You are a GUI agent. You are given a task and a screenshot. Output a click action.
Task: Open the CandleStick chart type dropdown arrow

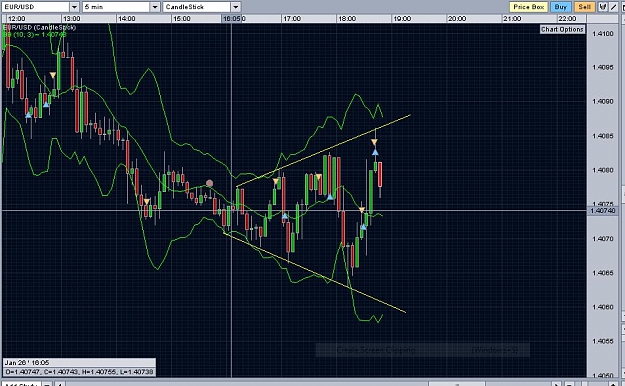pyautogui.click(x=236, y=7)
